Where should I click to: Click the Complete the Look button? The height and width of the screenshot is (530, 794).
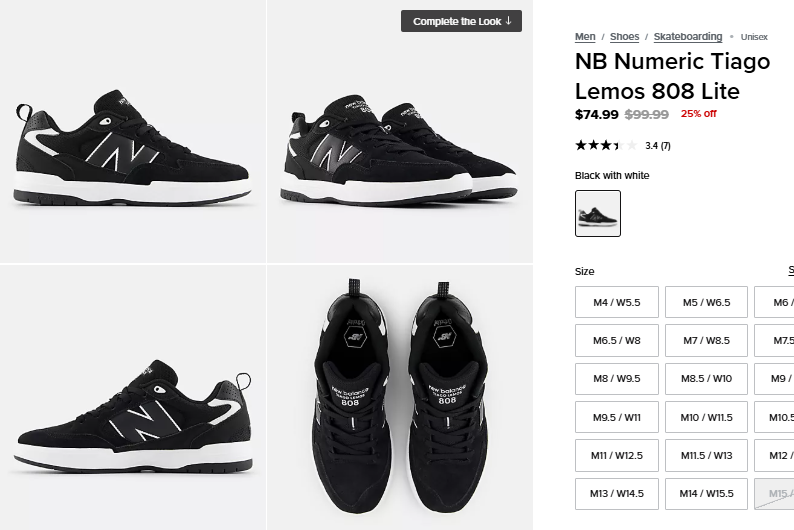(461, 21)
